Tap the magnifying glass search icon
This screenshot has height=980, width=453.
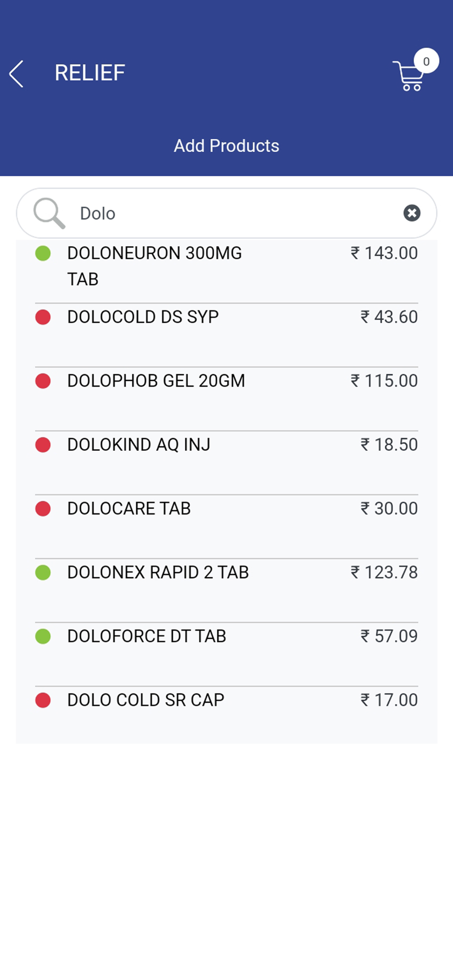pyautogui.click(x=49, y=213)
